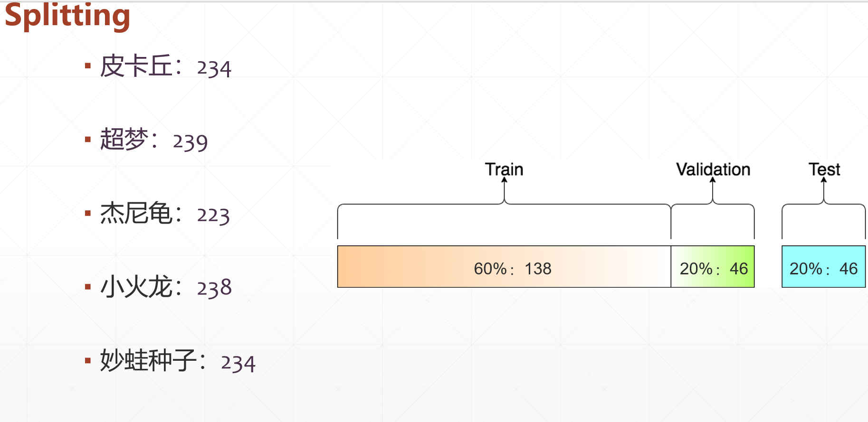Select the arrow pointing up to Test
The image size is (868, 422).
click(x=824, y=190)
